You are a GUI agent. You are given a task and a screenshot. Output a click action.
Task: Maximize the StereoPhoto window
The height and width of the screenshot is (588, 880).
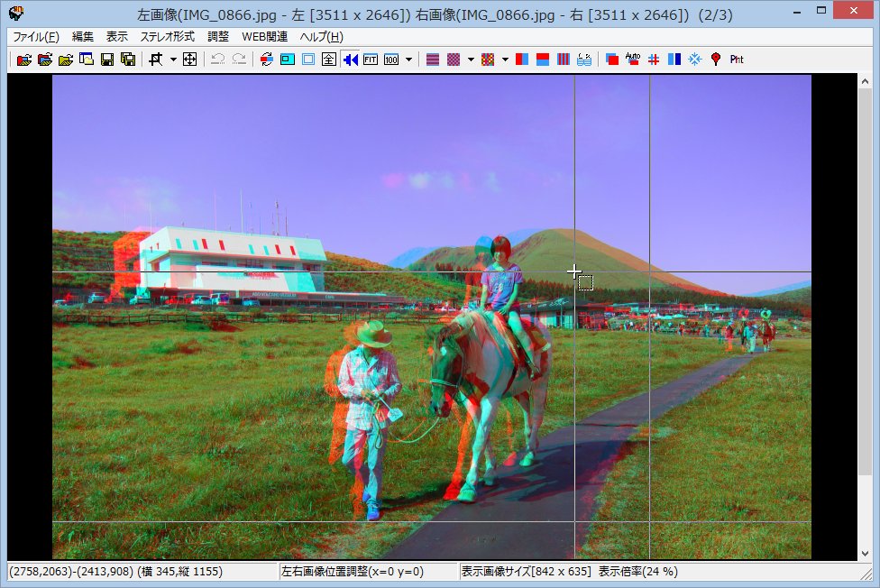coord(821,11)
